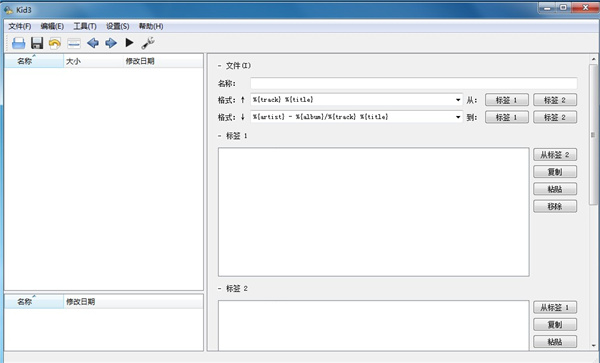Sort file list by 大小 column
The height and width of the screenshot is (363, 600).
pos(93,61)
